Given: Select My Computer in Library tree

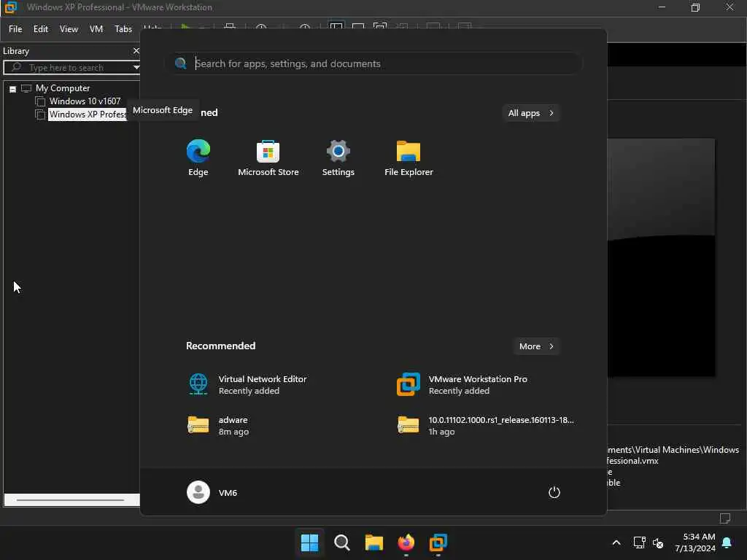Looking at the screenshot, I should (63, 88).
